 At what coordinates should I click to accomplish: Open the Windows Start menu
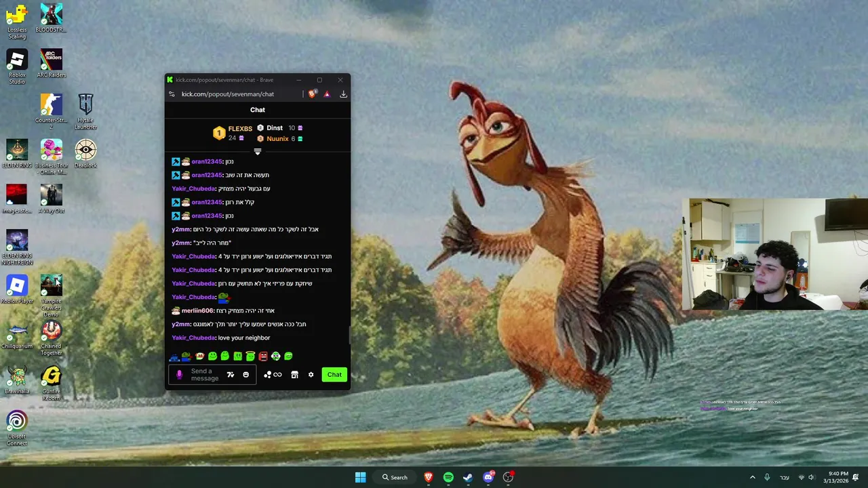coord(360,477)
